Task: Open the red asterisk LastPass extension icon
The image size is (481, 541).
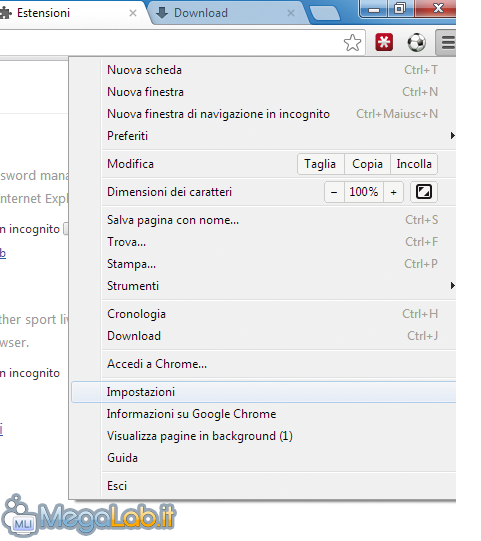Action: coord(384,42)
